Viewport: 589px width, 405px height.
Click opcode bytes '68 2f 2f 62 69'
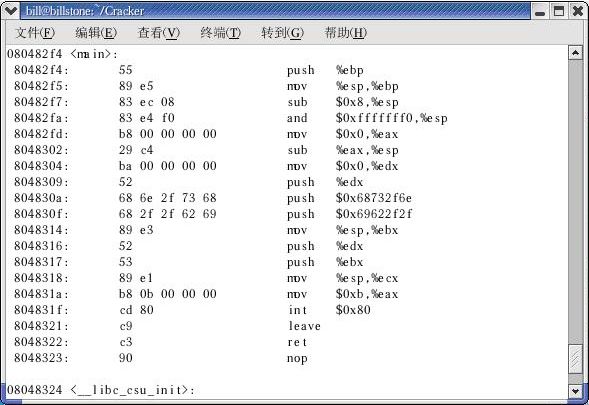point(168,214)
